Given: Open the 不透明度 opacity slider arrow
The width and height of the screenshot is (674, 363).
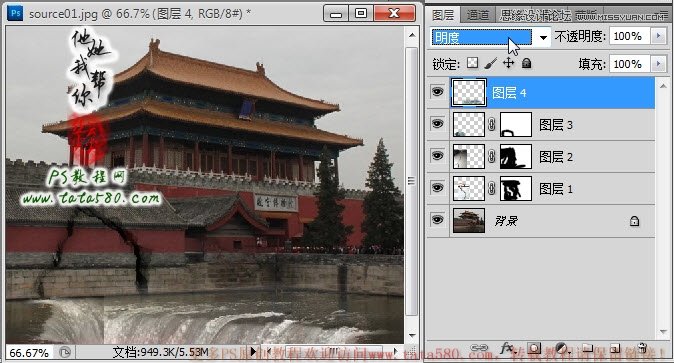Looking at the screenshot, I should click(x=658, y=36).
